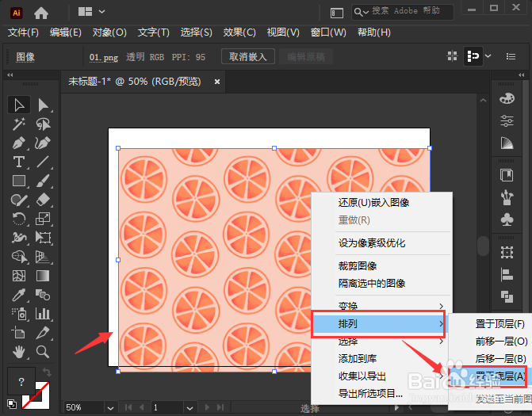Select the Lasso tool
532x416 pixels.
click(x=43, y=124)
